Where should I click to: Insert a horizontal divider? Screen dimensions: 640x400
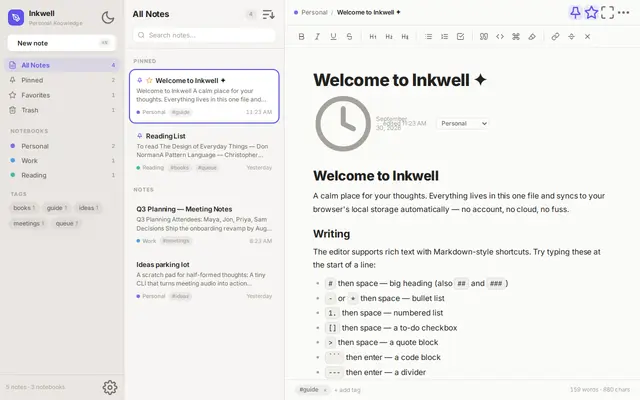(571, 37)
